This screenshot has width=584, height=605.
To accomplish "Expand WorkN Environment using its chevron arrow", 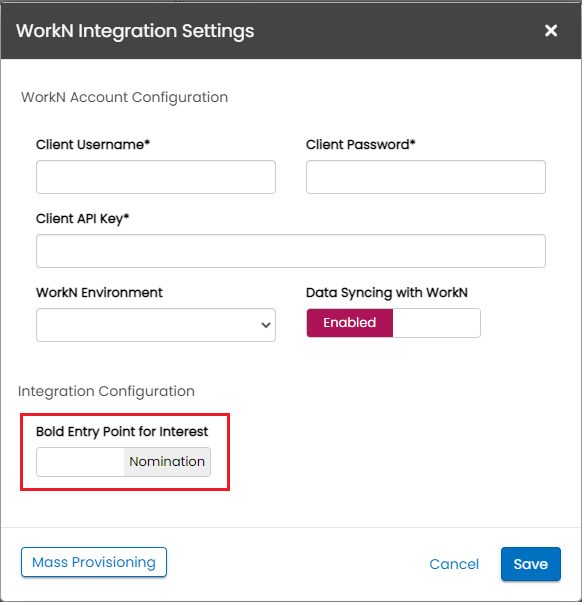I will [x=265, y=325].
